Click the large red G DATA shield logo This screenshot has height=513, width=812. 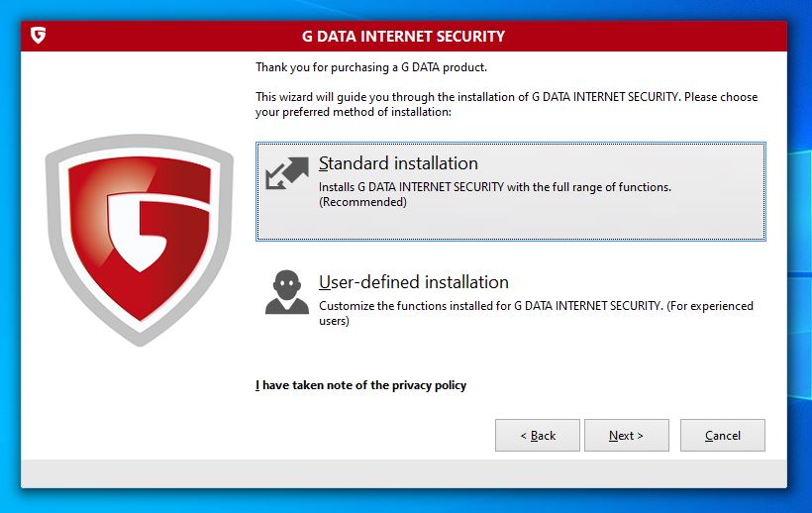(x=140, y=241)
